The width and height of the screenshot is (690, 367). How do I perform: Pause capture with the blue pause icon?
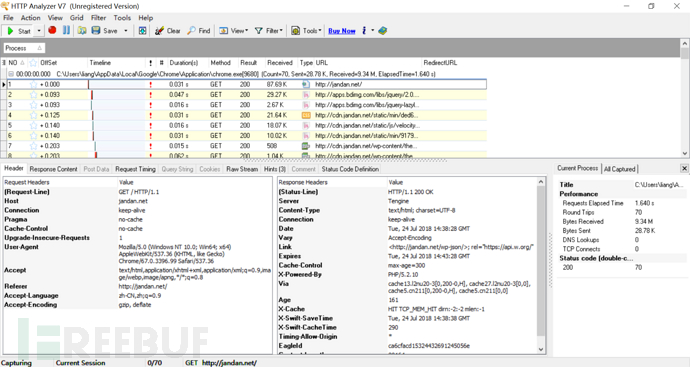pos(66,30)
